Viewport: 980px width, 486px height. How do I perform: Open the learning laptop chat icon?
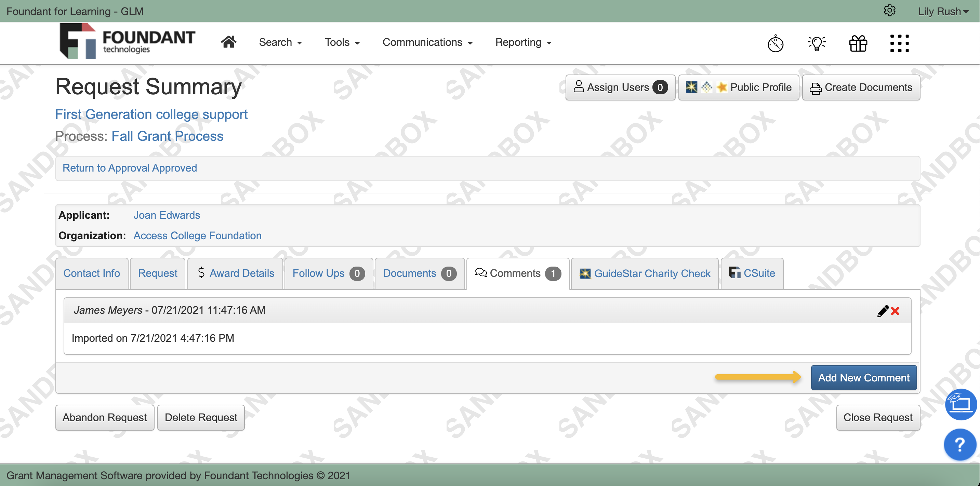[961, 404]
